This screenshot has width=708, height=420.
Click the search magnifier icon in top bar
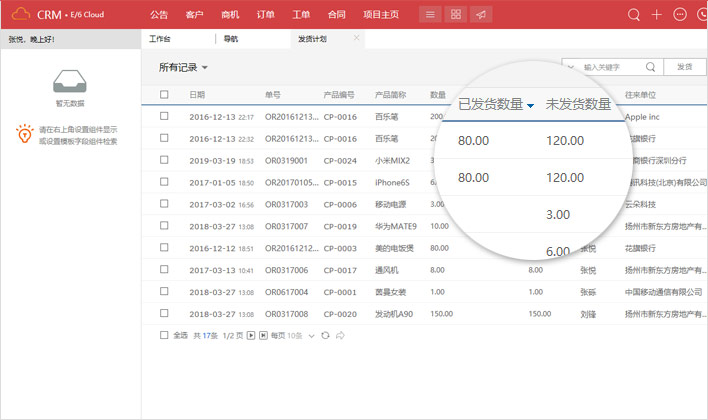pos(633,15)
